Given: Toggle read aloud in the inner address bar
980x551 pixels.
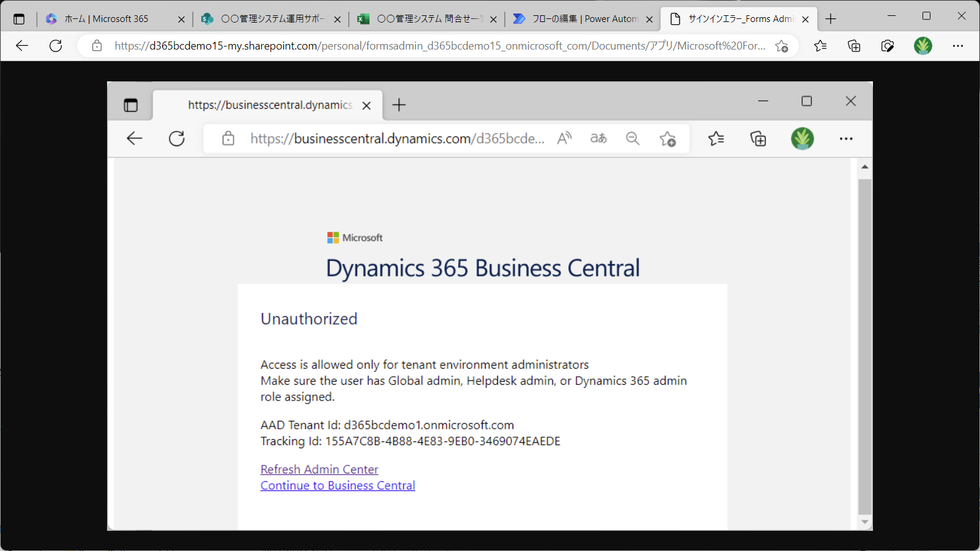Looking at the screenshot, I should coord(564,138).
